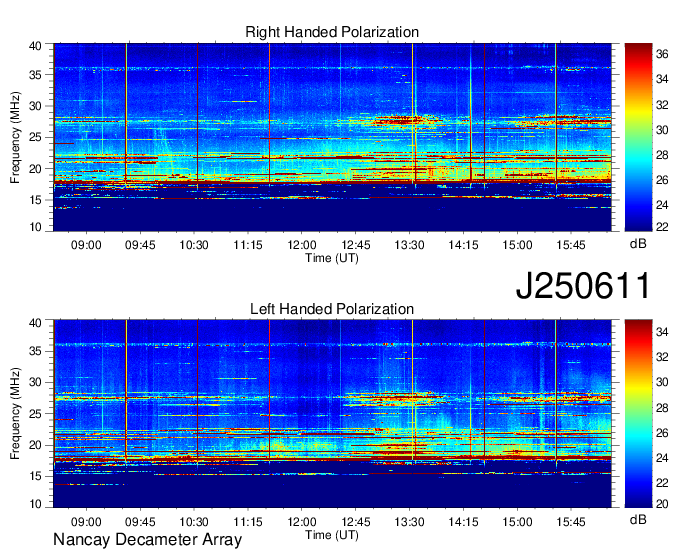Image resolution: width=680 pixels, height=552 pixels.
Task: Click the 09:00 time tick of Left Handed plot
Action: (86, 522)
